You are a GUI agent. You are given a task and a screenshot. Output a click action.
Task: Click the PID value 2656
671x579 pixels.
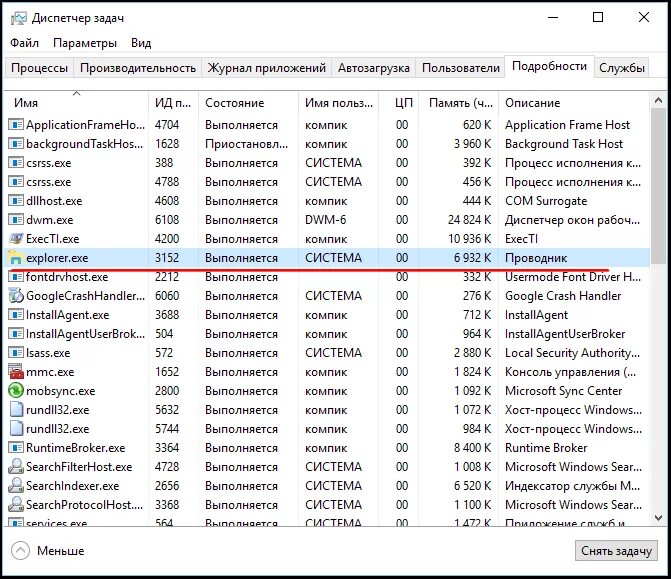[166, 486]
